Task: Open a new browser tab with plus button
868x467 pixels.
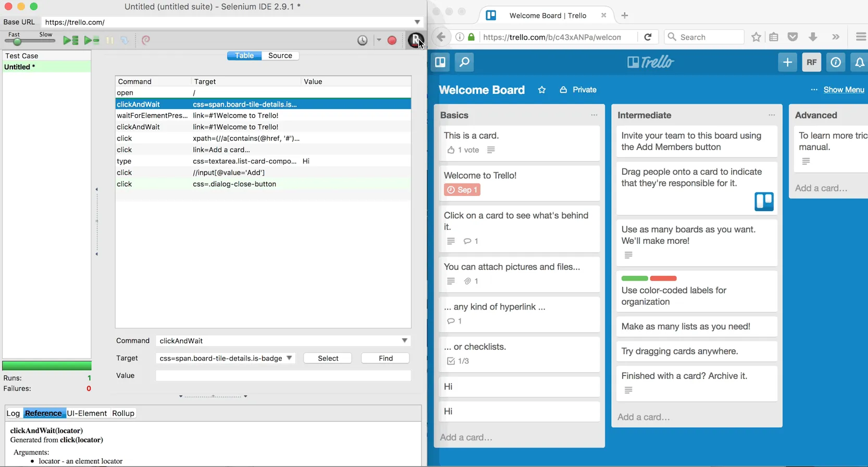Action: coord(625,16)
